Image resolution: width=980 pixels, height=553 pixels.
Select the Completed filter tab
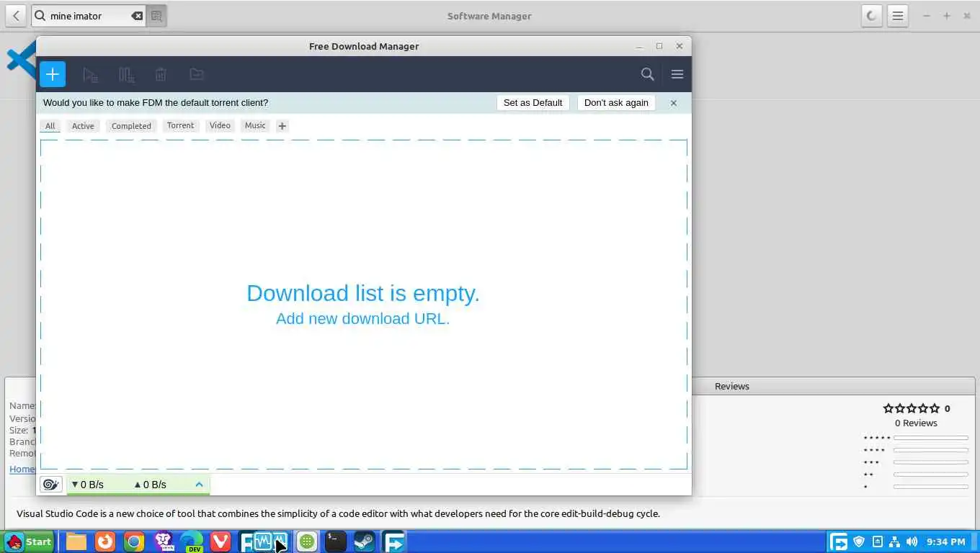coord(131,126)
